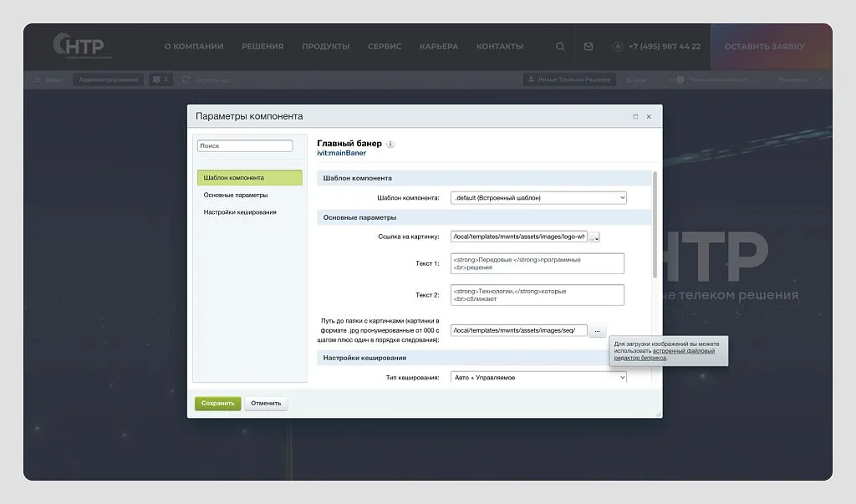Click the НТР logo in site header
Viewport: 856px width, 504px height.
[79, 46]
